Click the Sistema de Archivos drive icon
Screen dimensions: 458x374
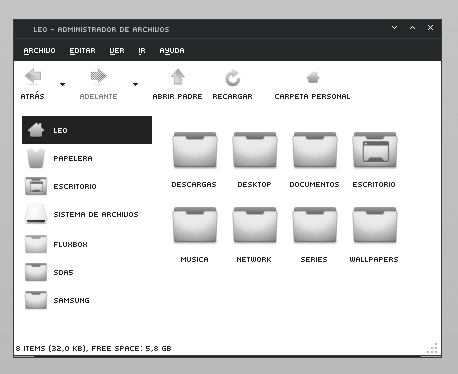point(36,214)
